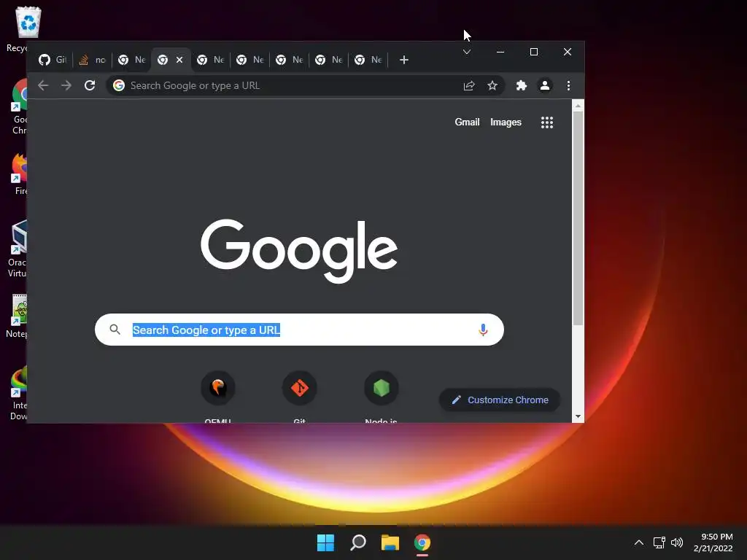Screen dimensions: 747x560
Task: Switch to the Stack Overflow tab
Action: point(92,60)
